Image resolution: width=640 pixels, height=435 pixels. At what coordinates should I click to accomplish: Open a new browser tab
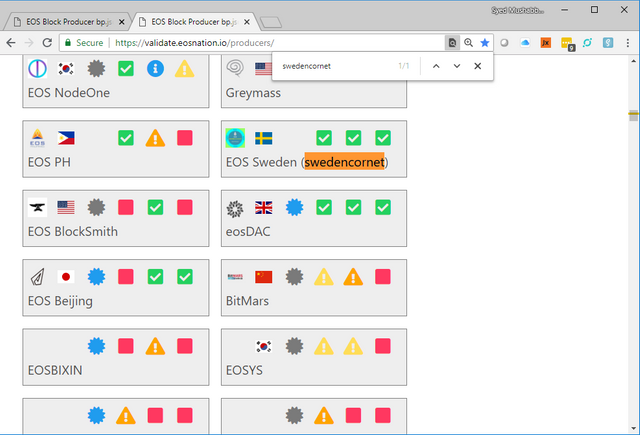click(271, 22)
